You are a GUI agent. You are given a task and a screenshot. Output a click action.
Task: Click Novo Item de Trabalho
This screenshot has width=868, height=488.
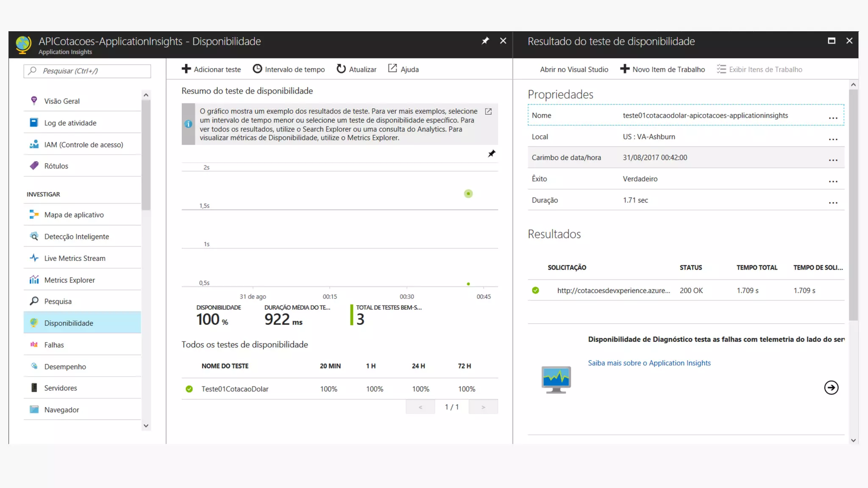tap(662, 69)
